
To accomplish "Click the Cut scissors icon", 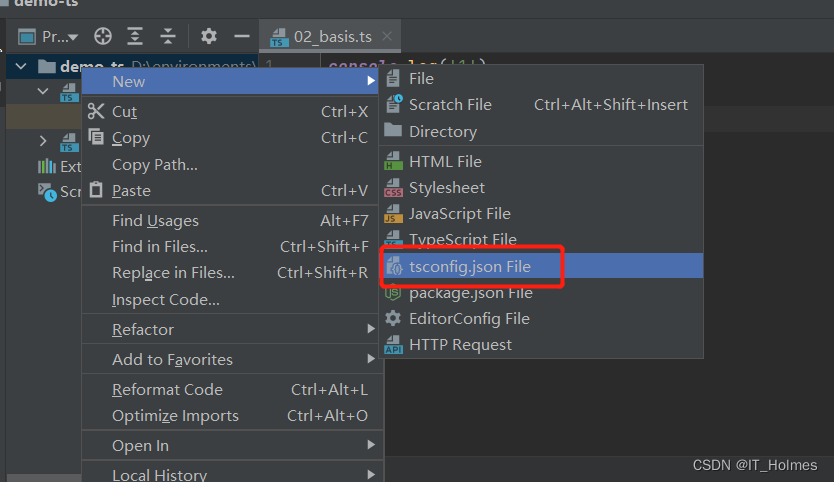I will point(96,112).
